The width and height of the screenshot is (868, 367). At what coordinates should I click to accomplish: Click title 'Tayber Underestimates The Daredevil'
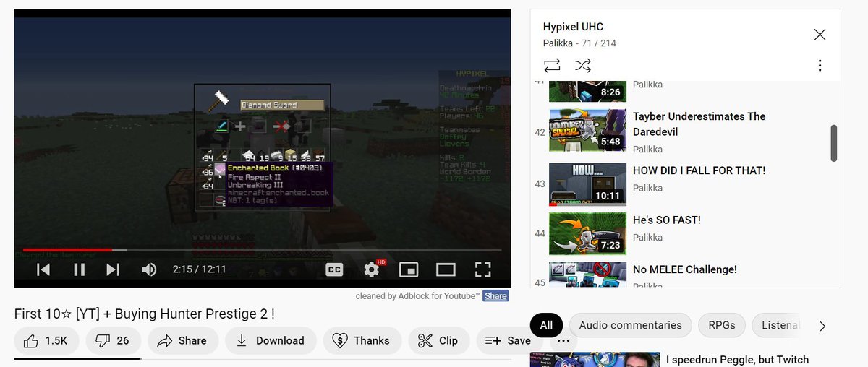[x=699, y=124]
